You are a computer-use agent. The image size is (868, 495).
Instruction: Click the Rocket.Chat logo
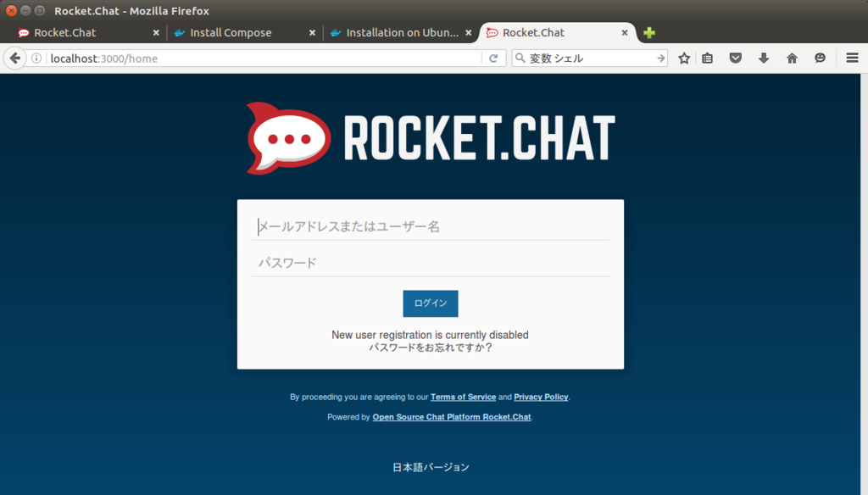pos(430,138)
